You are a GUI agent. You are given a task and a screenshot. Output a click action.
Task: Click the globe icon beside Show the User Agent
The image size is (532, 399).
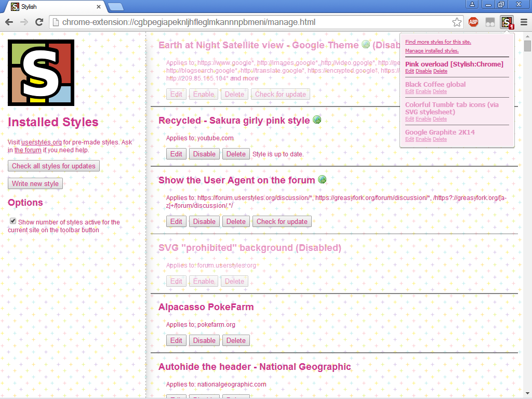tap(322, 180)
